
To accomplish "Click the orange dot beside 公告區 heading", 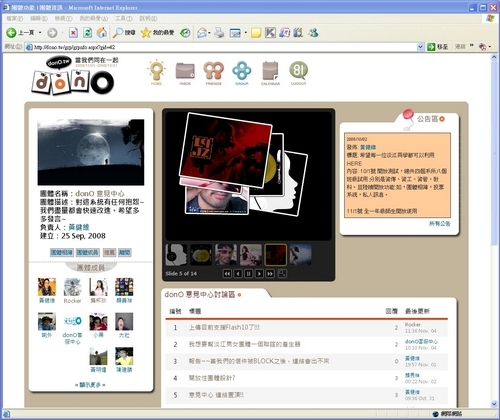I will 442,119.
